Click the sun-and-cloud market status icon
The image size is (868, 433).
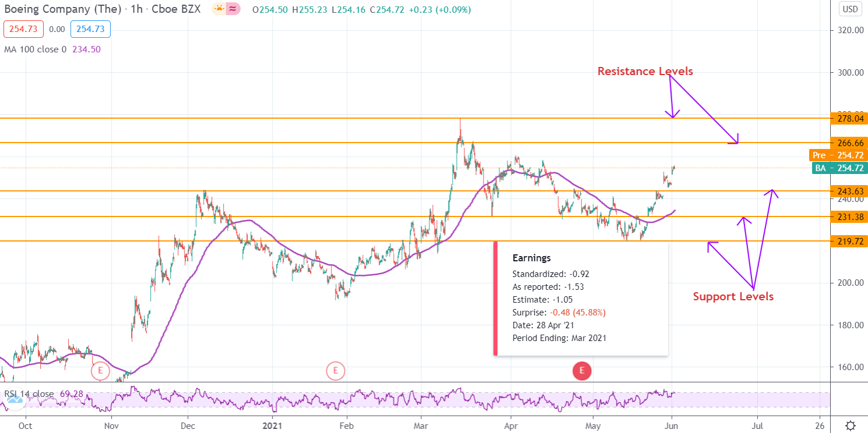(218, 9)
